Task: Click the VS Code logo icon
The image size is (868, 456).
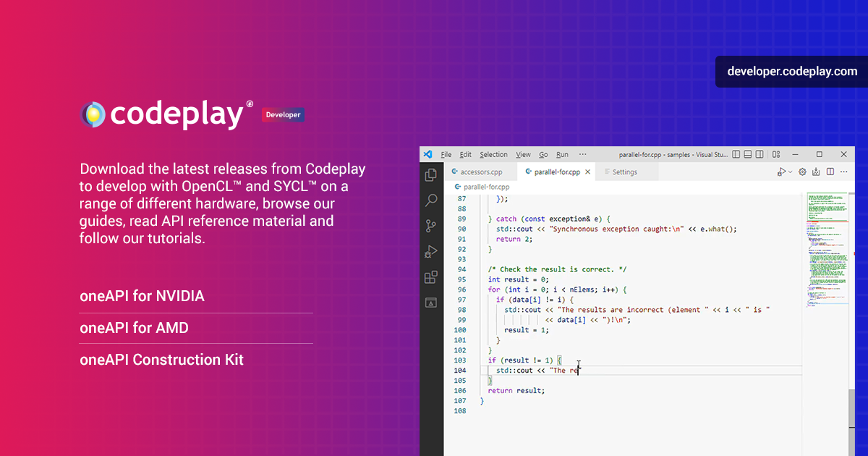Action: pyautogui.click(x=427, y=154)
